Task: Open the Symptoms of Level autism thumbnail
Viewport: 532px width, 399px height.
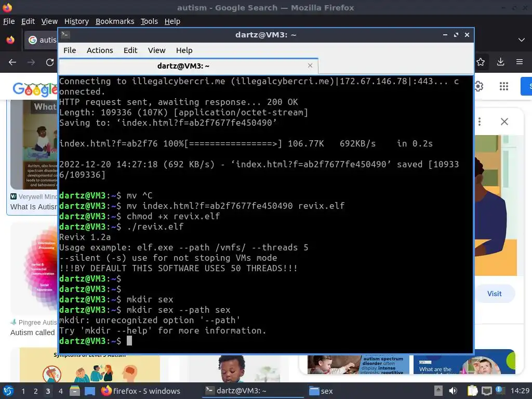Action: [x=89, y=367]
